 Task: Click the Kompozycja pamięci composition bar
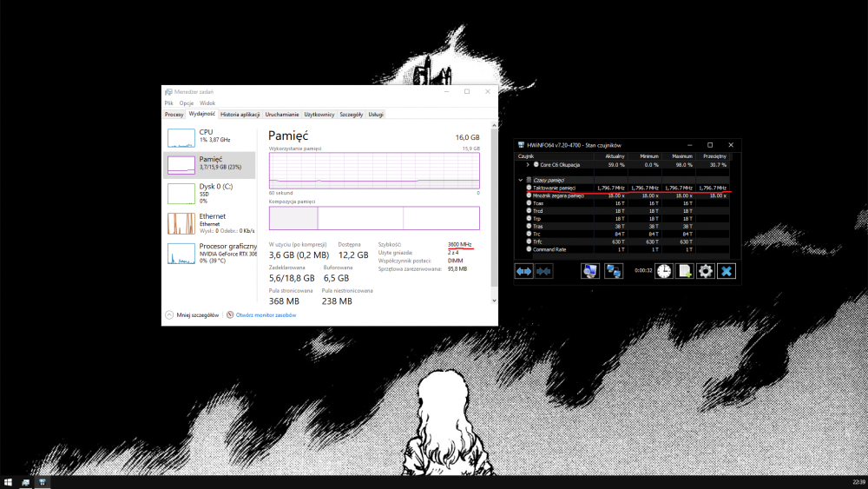[374, 218]
